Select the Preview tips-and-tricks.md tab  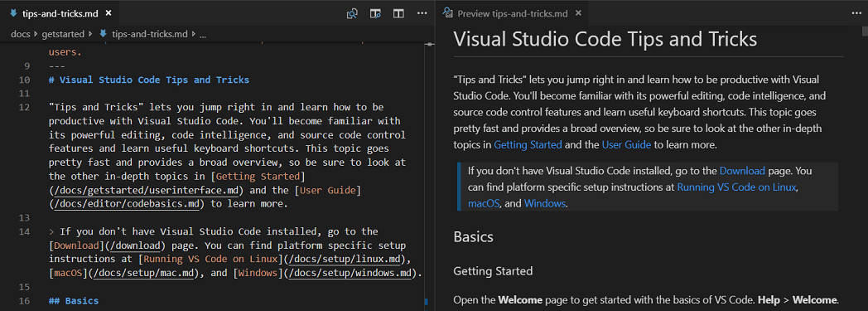[513, 13]
